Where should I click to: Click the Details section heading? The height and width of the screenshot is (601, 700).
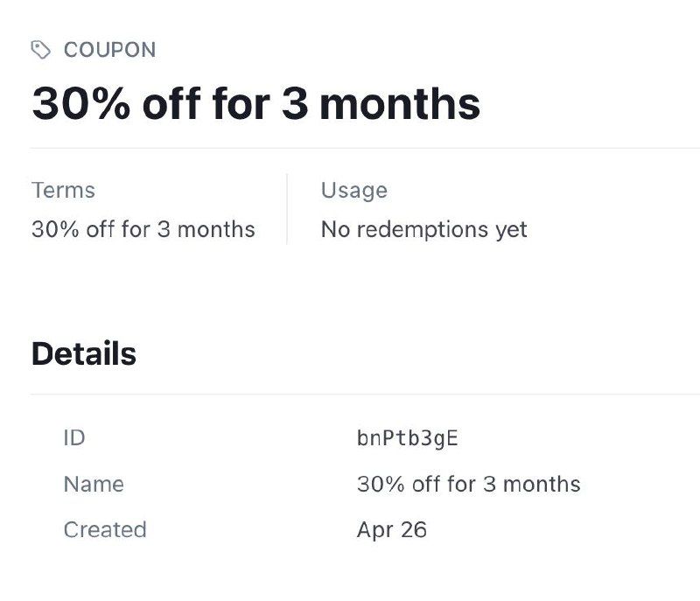click(84, 353)
